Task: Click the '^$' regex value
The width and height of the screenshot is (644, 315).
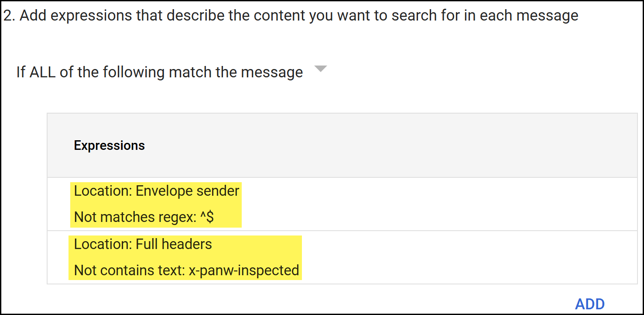Action: (x=207, y=217)
